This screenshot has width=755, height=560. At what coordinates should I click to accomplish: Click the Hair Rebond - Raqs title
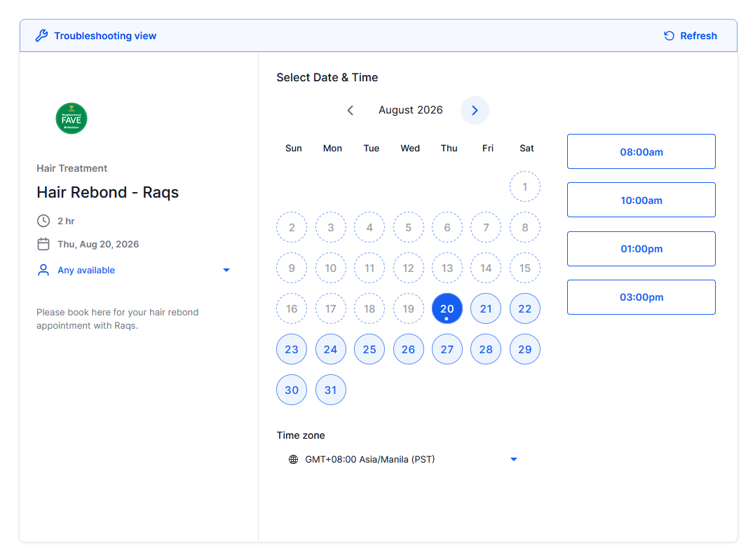[107, 192]
